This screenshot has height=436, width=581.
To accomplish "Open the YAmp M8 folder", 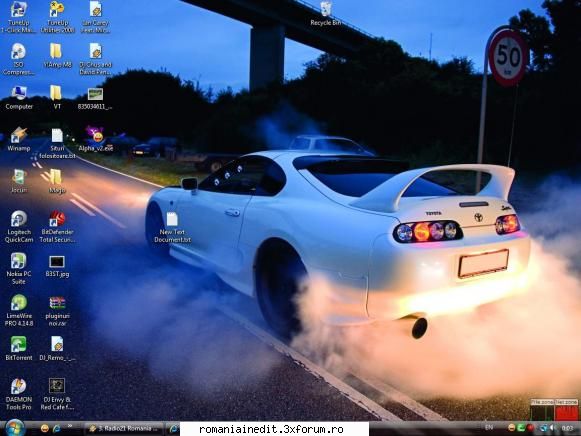I will pyautogui.click(x=57, y=56).
